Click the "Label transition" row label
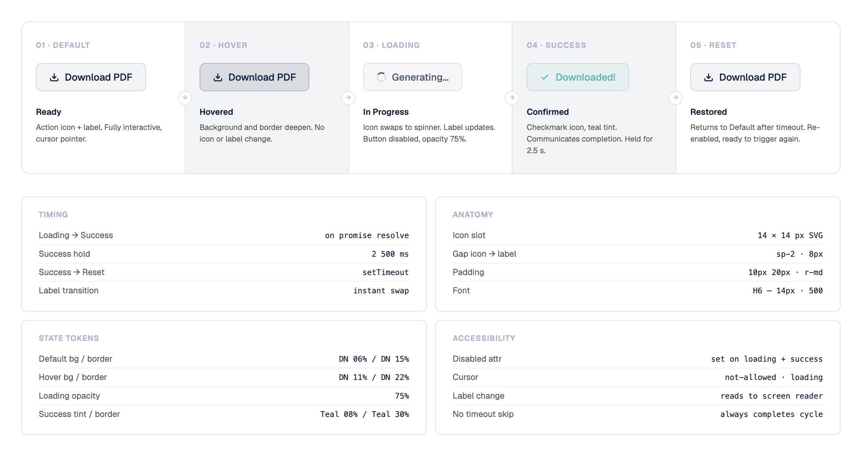 click(69, 291)
